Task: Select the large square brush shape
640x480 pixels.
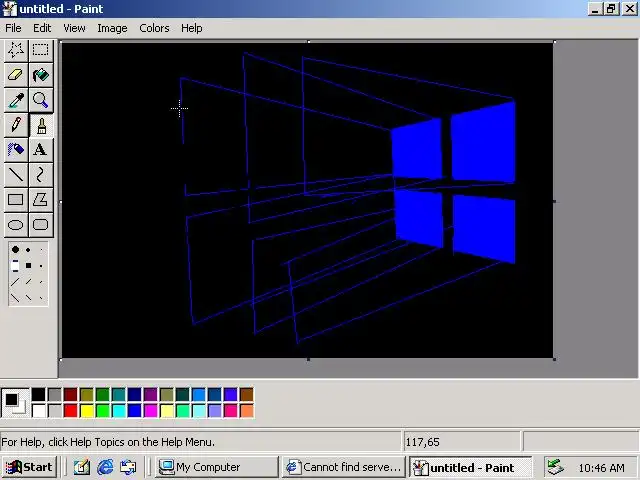Action: [15, 266]
